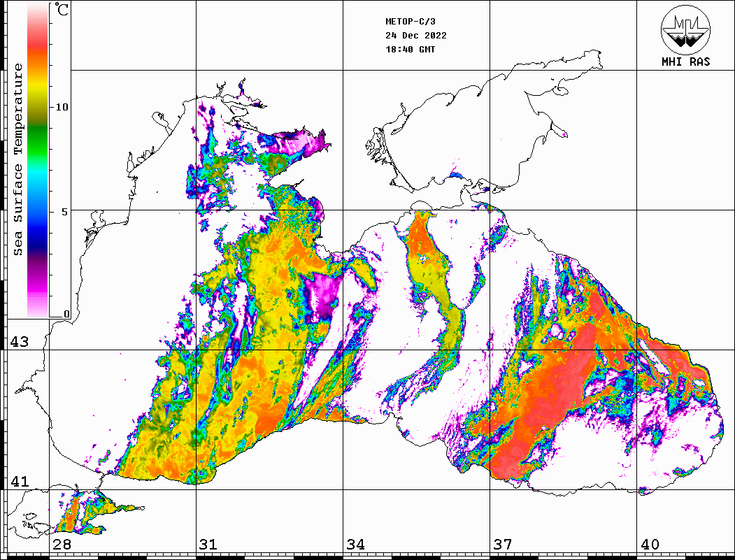The height and width of the screenshot is (560, 735).
Task: Click longitude label '40'
Action: coord(650,545)
